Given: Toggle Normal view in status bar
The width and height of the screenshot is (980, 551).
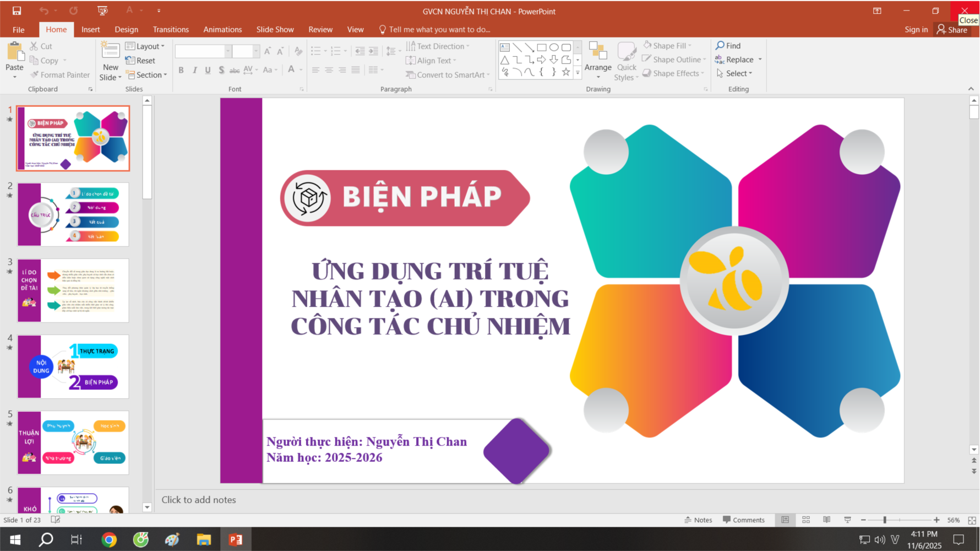Looking at the screenshot, I should tap(785, 520).
